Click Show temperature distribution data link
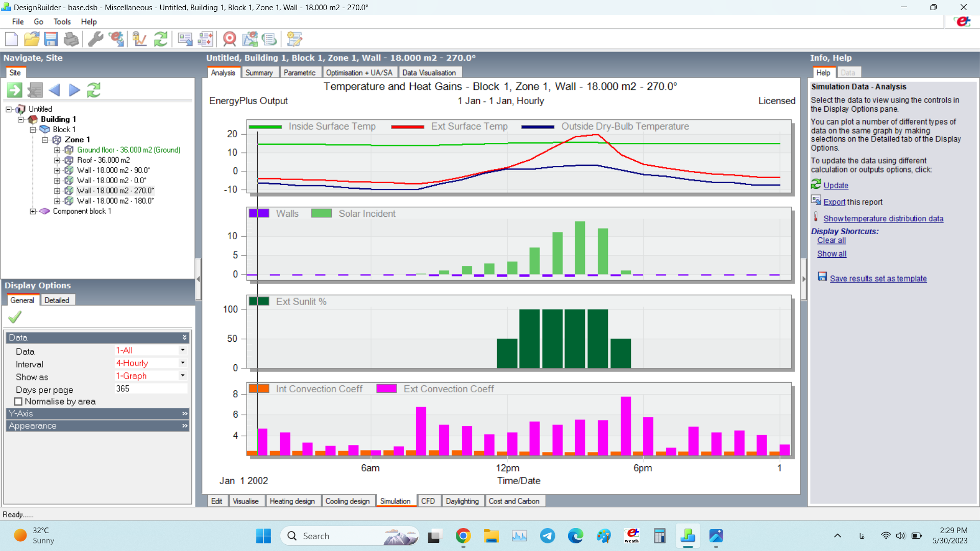The width and height of the screenshot is (980, 551). [x=883, y=218]
